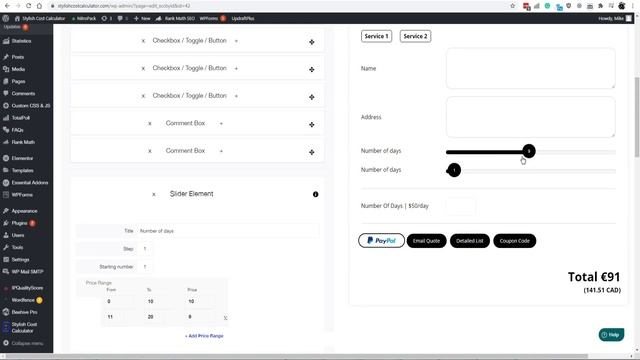Grab move handle of third Checkbox element
640x360 pixels.
coord(312,97)
